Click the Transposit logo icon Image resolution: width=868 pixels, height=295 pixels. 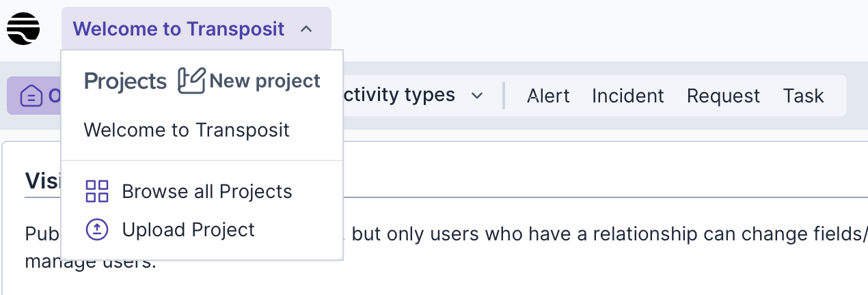(23, 29)
